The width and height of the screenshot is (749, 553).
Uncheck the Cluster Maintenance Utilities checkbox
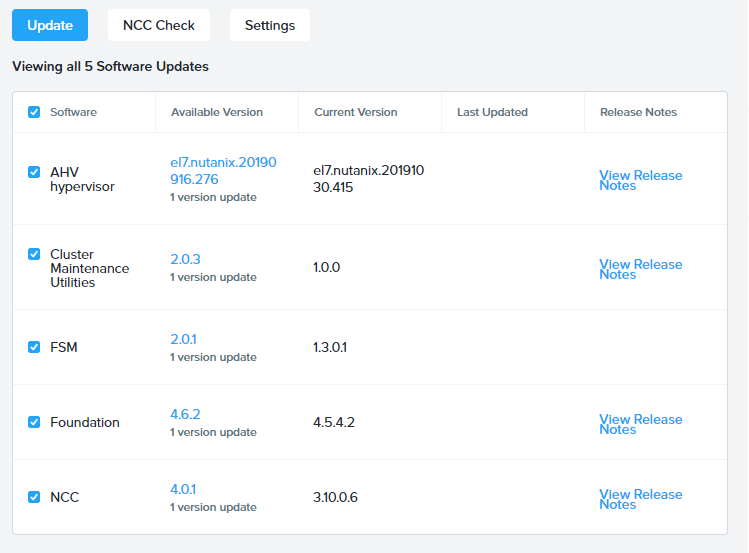pos(34,254)
